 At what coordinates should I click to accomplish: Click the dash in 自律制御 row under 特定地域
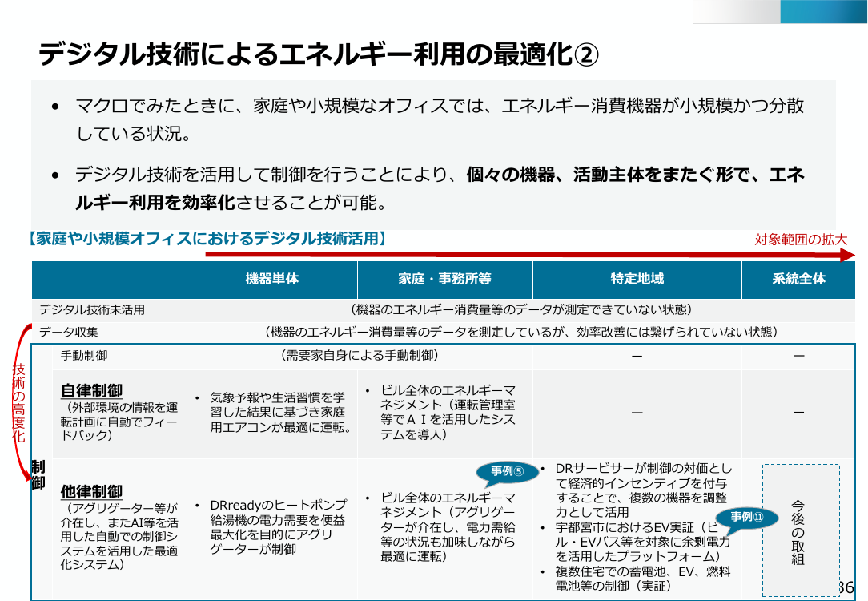[637, 413]
